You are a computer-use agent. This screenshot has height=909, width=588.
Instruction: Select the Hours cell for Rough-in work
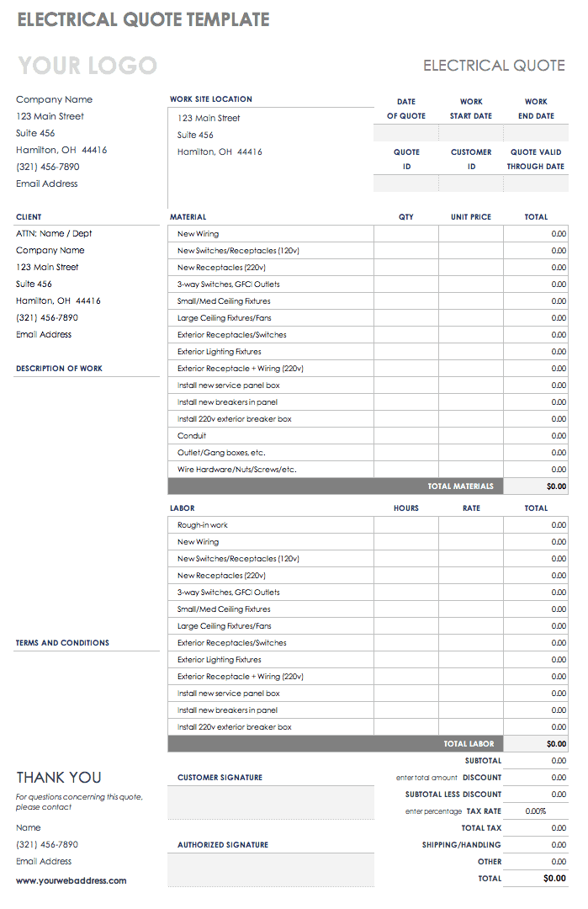[x=406, y=525]
